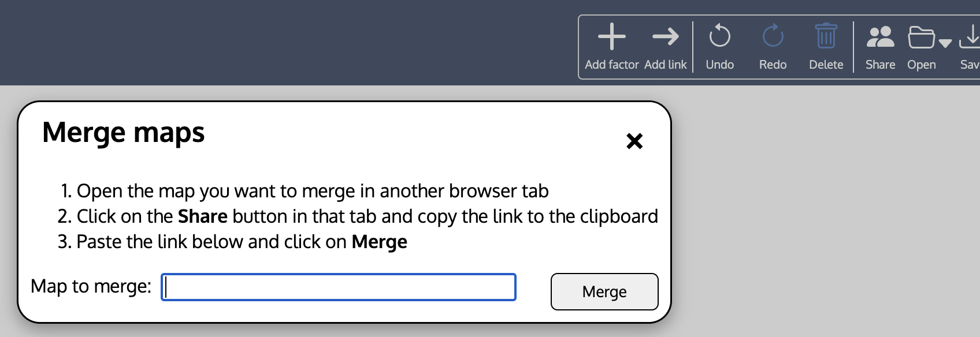Click the 'Delete' text label

(826, 65)
